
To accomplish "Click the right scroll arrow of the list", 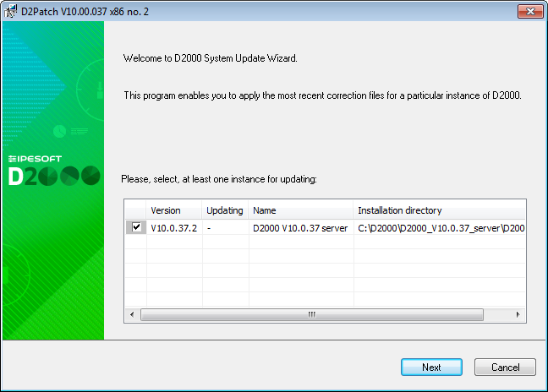I will [518, 314].
